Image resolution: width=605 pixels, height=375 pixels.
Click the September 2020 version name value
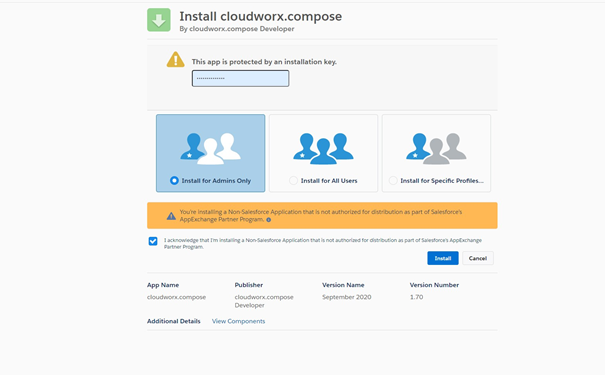346,297
